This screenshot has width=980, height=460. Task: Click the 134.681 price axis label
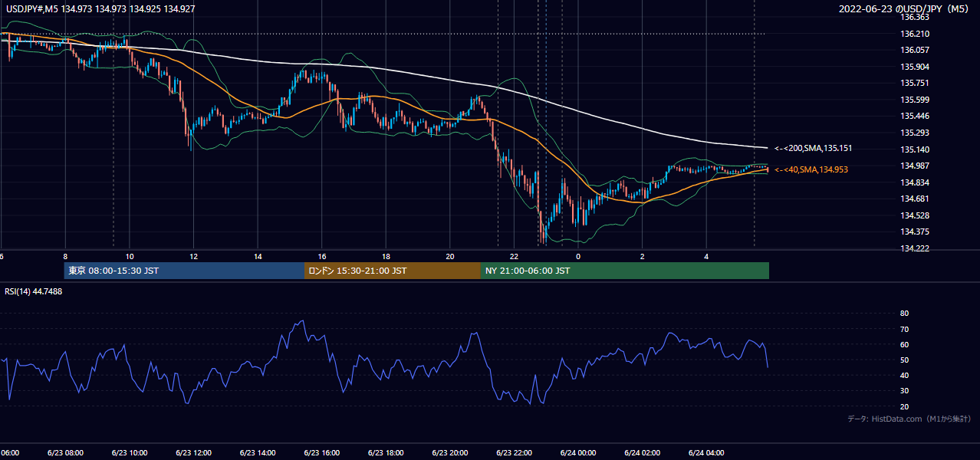pos(915,199)
